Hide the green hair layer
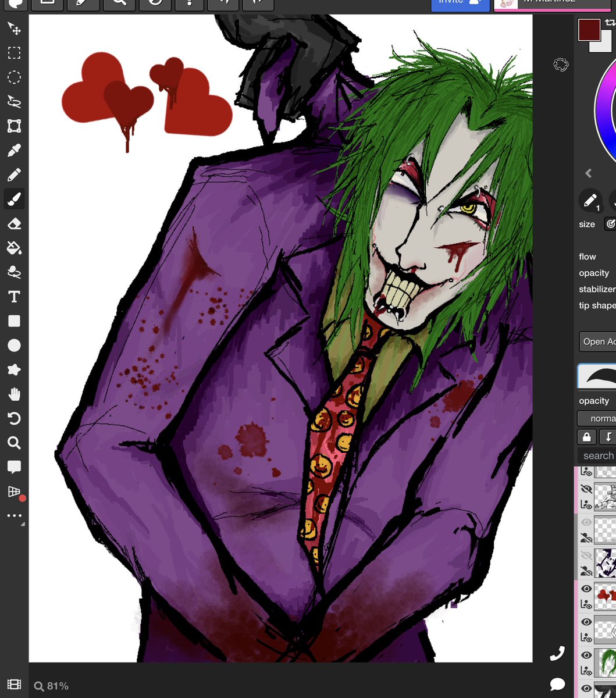 586,656
